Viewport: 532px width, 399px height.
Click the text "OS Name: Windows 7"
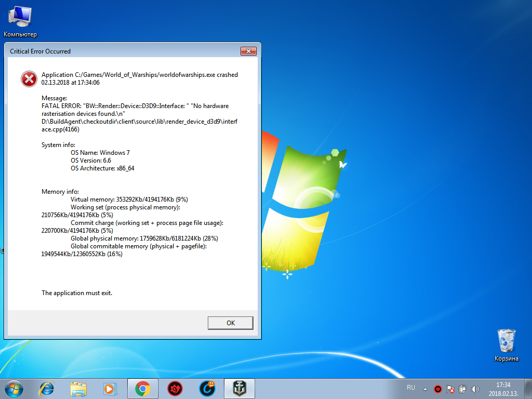coord(100,153)
